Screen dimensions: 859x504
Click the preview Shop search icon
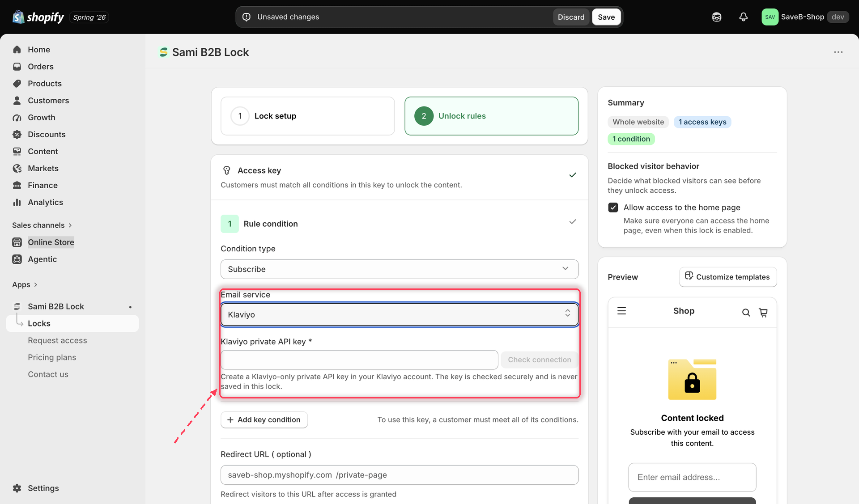tap(746, 313)
